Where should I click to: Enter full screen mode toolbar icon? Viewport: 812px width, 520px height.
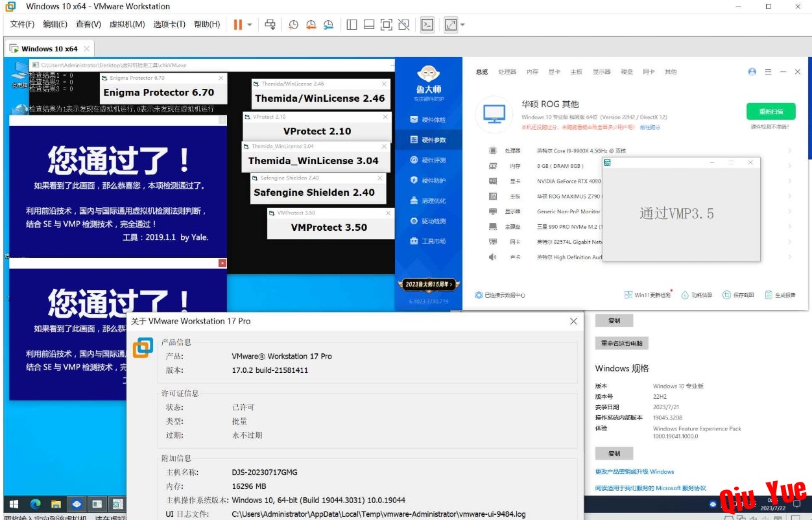pos(387,25)
